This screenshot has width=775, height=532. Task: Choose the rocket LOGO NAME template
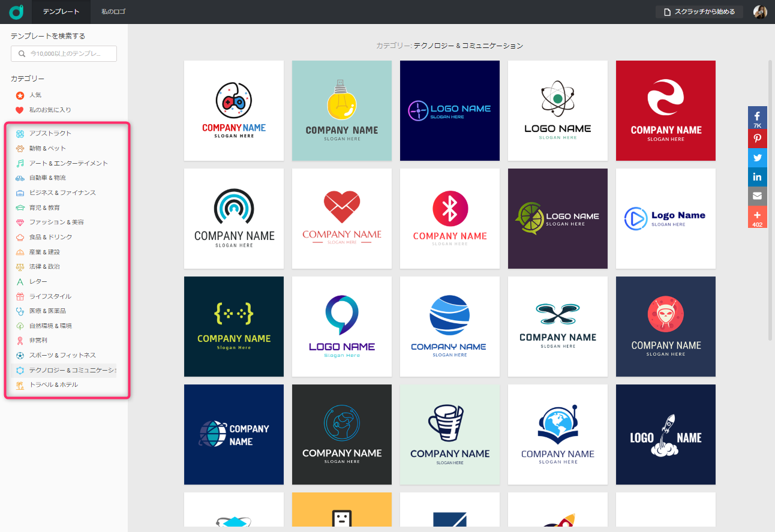666,434
